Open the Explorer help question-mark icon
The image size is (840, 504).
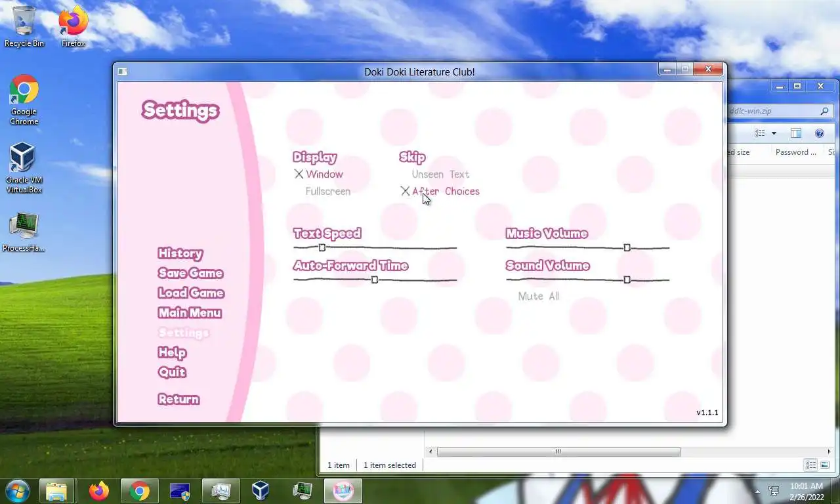click(x=820, y=133)
